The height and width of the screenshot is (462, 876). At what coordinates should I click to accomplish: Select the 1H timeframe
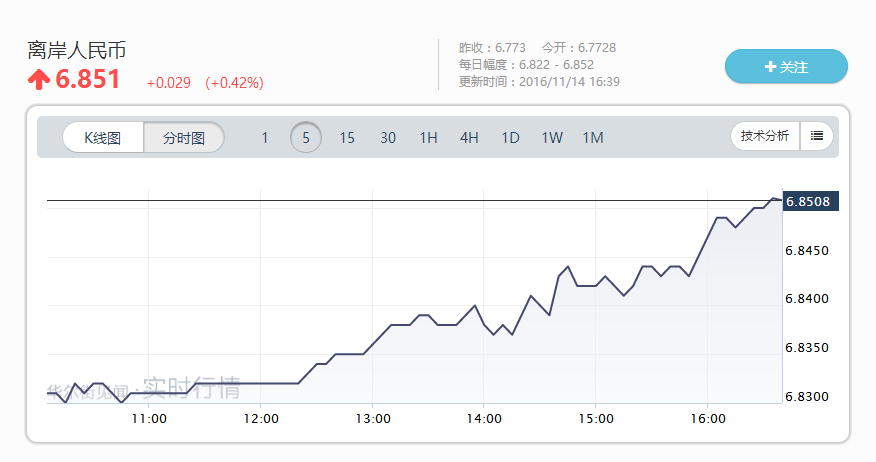[x=429, y=138]
